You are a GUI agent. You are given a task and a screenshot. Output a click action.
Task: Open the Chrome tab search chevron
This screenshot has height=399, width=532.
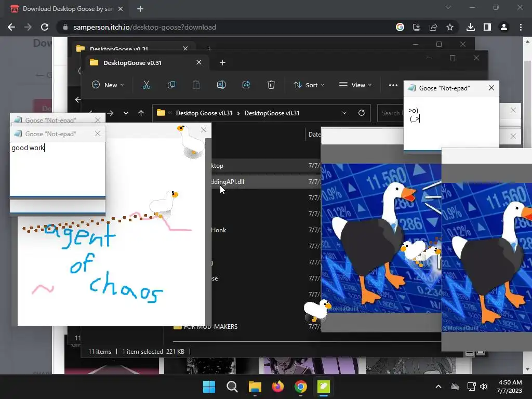tap(448, 7)
